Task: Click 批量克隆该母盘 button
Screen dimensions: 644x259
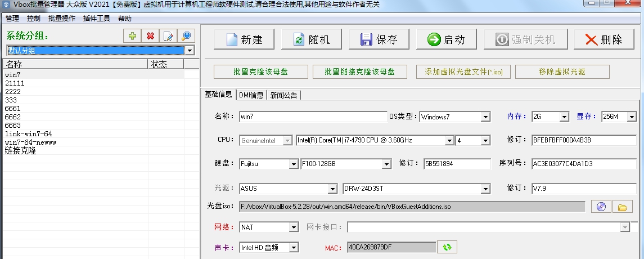Action: [261, 72]
